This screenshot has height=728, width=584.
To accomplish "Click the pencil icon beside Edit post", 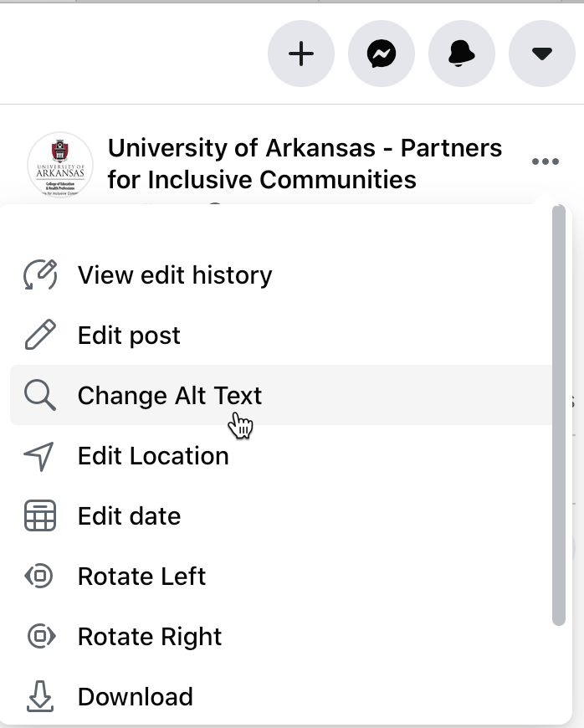I will 40,336.
